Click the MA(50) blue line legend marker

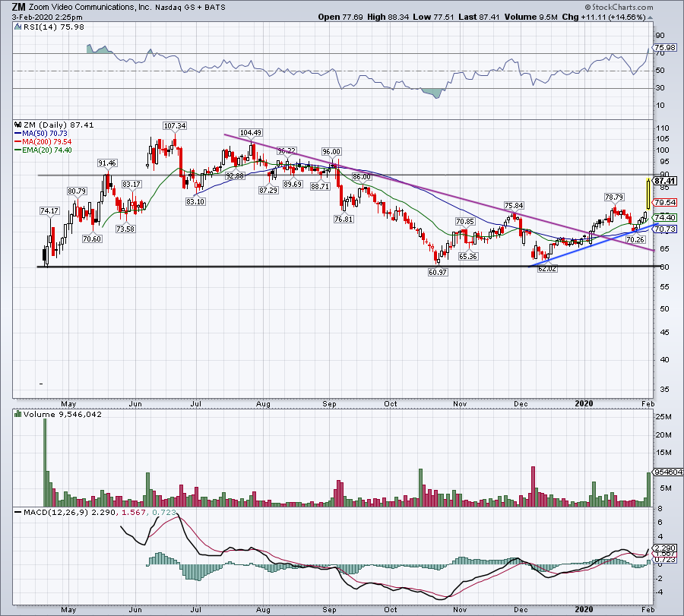(x=18, y=134)
